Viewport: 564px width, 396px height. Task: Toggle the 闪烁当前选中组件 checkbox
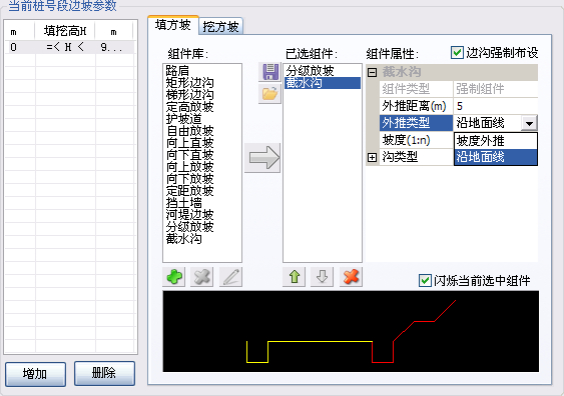(425, 281)
